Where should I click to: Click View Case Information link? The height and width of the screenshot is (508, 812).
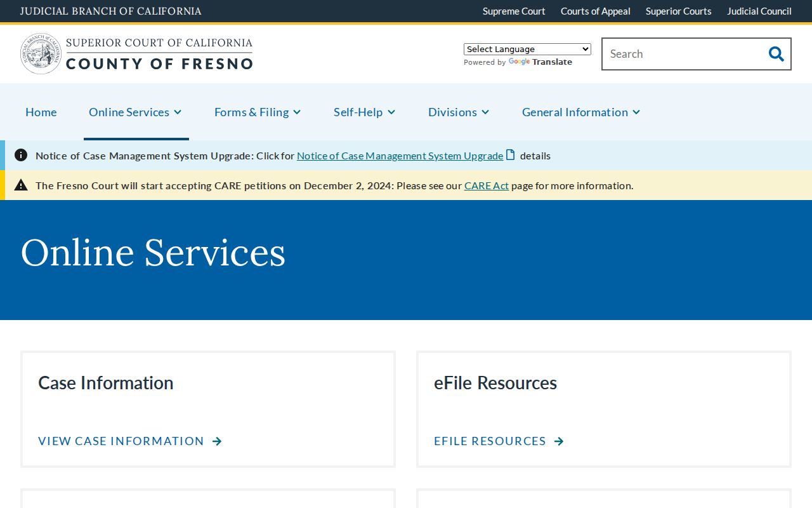coord(121,441)
